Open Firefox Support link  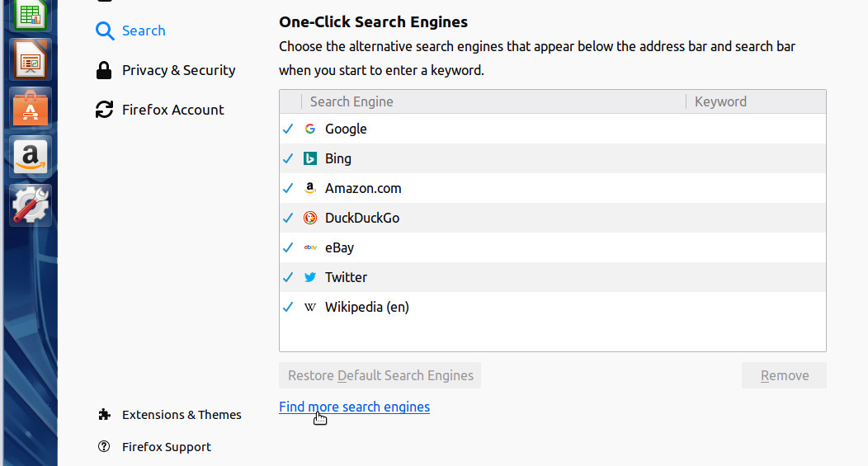coord(166,447)
